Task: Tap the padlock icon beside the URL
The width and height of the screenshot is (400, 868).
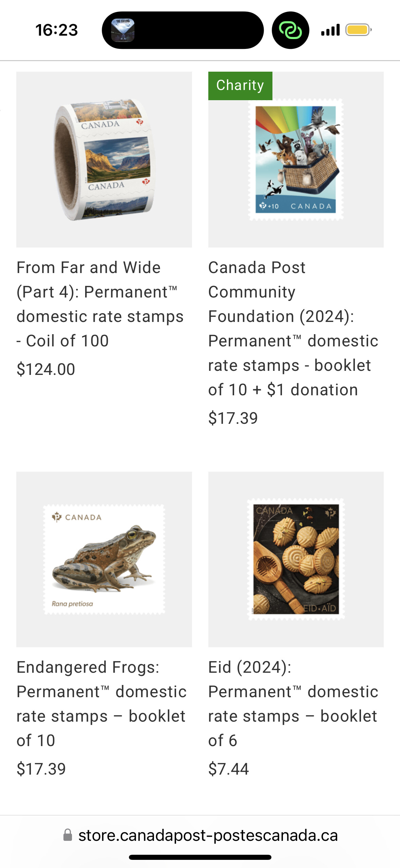Action: 68,835
